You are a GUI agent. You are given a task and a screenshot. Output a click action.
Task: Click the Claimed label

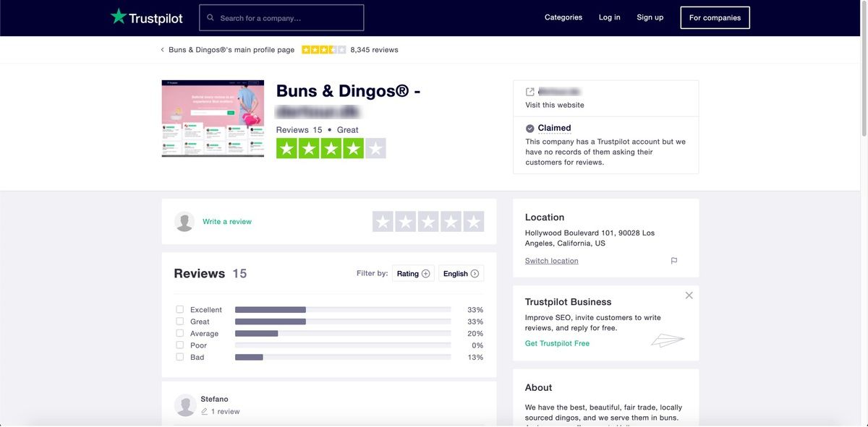pos(555,128)
